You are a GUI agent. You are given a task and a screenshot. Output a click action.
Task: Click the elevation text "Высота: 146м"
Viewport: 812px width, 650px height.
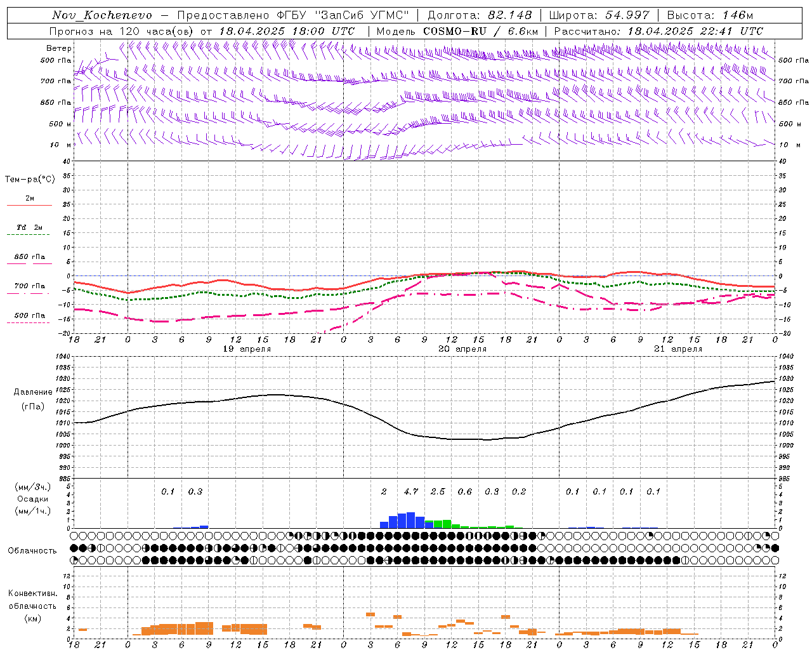pos(710,15)
